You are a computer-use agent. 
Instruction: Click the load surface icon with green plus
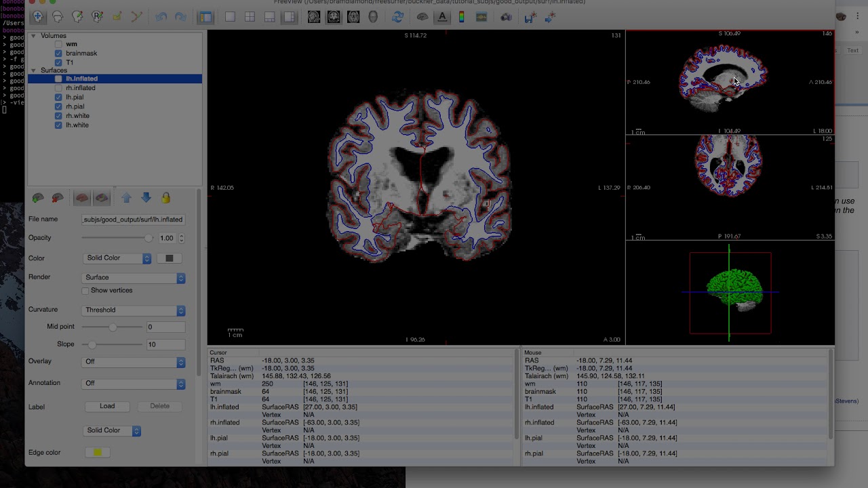(x=39, y=198)
